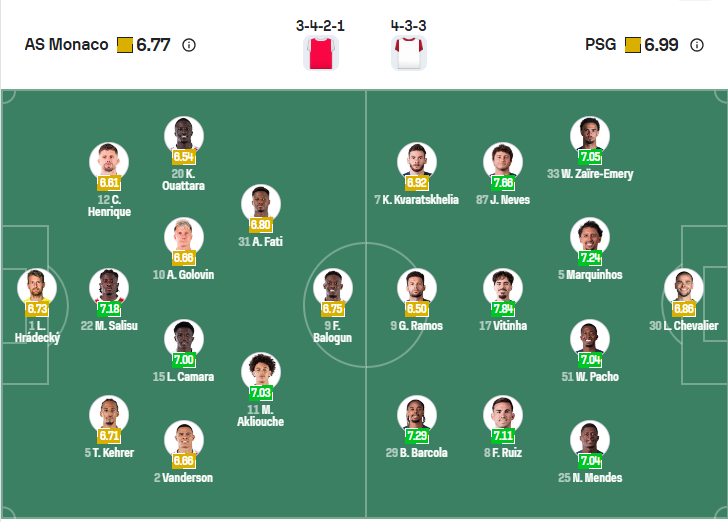Click the A. Golovin name label
728x522 pixels.
tap(183, 275)
